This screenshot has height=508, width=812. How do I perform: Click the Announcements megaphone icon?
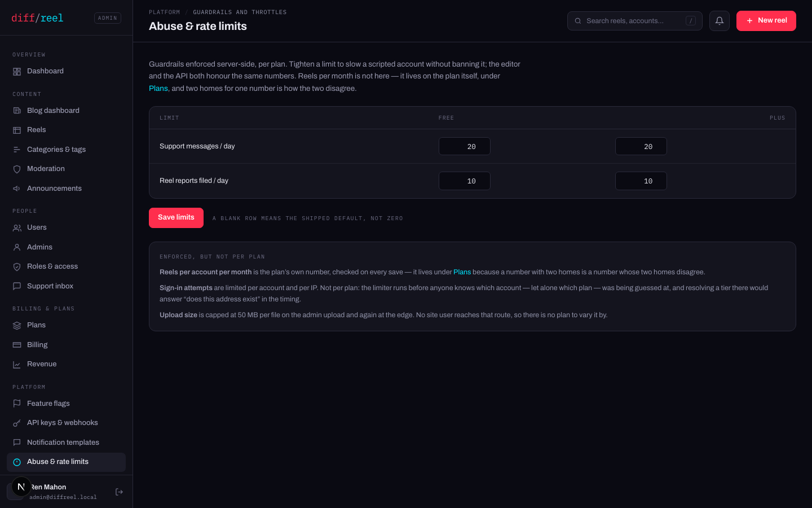(x=17, y=189)
